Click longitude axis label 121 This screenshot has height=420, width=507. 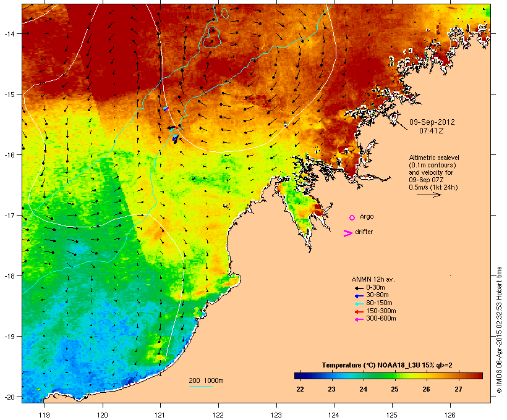pos(160,415)
